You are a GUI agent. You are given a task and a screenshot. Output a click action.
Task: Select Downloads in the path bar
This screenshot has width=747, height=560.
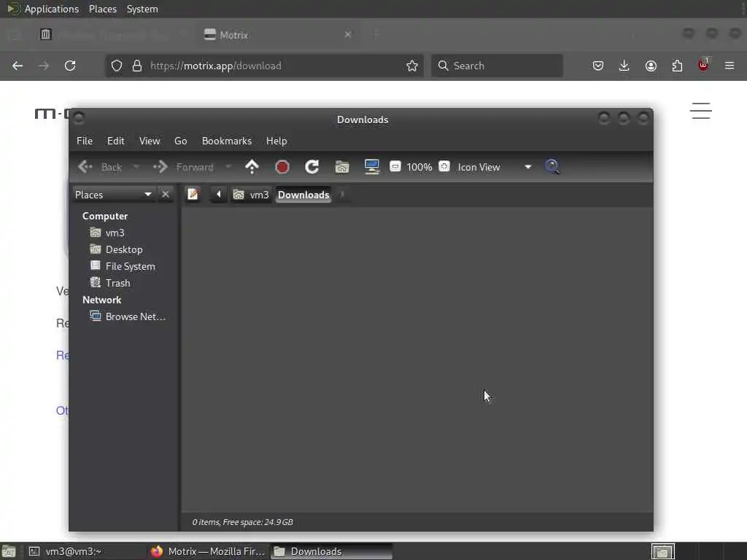tap(303, 195)
